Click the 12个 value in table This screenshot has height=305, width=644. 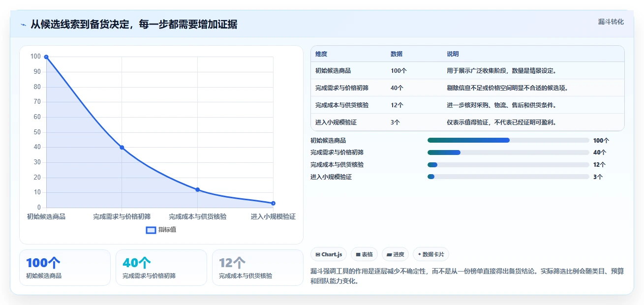point(397,105)
